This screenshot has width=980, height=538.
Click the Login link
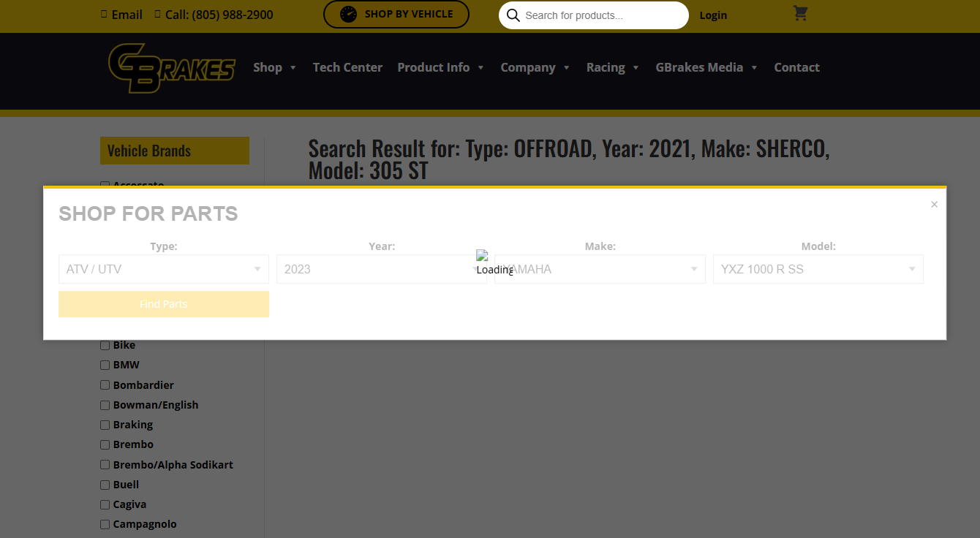point(713,15)
